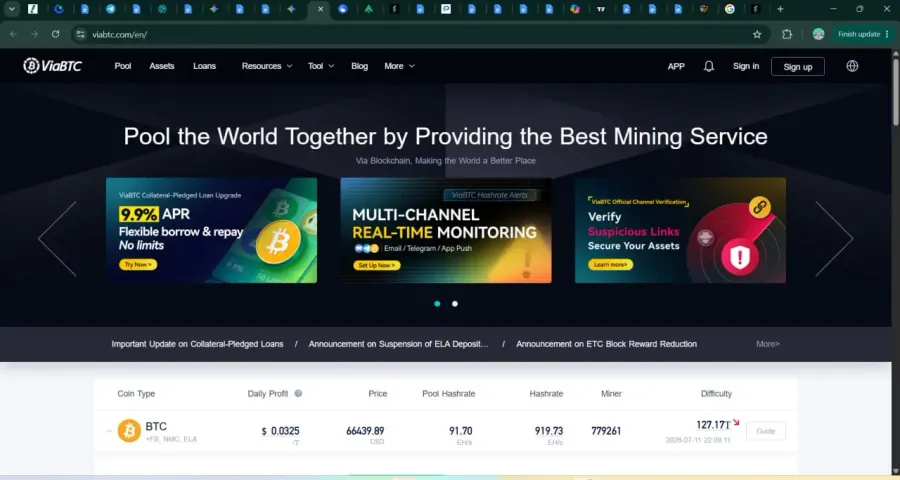Reload the ViaBTC page

pos(56,34)
